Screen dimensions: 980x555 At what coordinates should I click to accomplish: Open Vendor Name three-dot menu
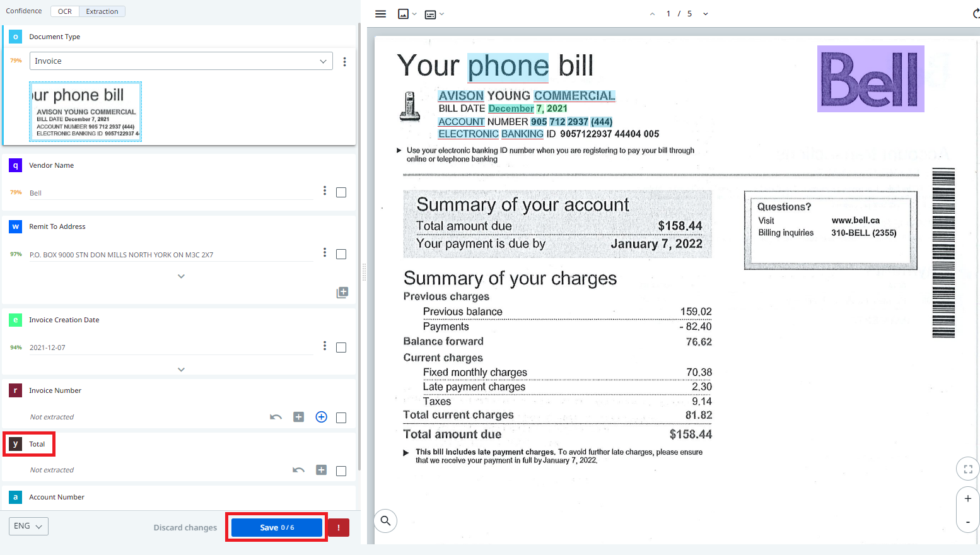pyautogui.click(x=325, y=190)
